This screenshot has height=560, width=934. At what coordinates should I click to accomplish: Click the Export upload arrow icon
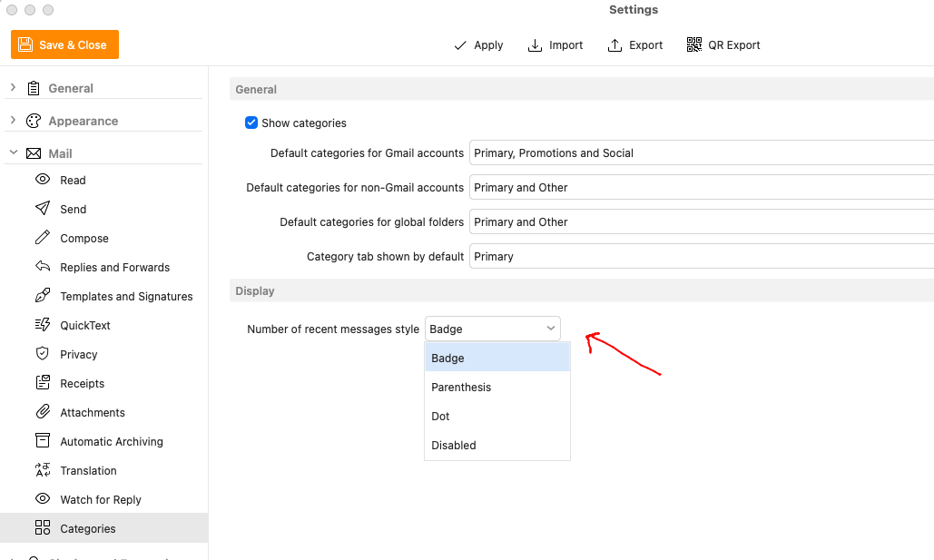614,45
